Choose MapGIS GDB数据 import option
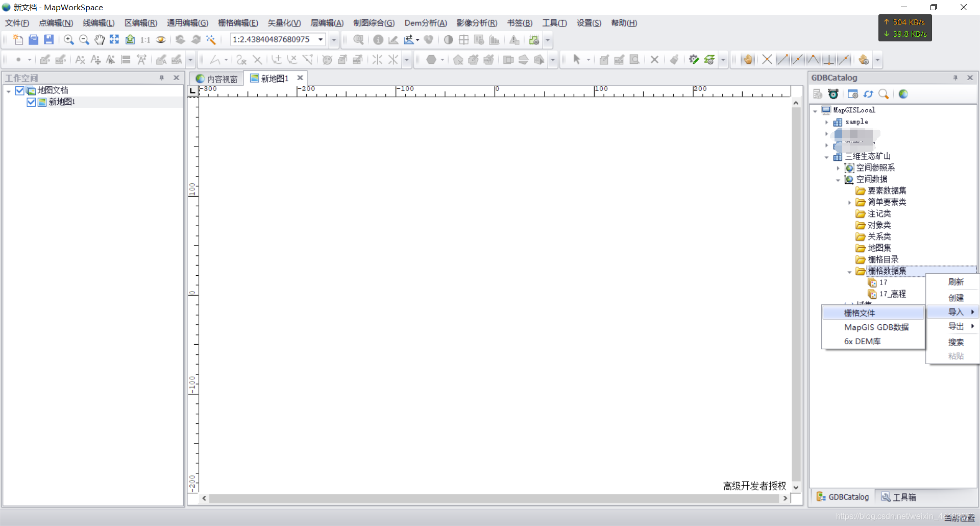 873,327
